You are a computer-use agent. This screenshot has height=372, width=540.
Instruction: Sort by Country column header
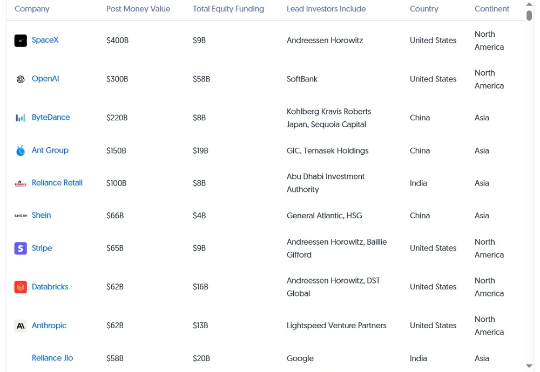tap(424, 9)
